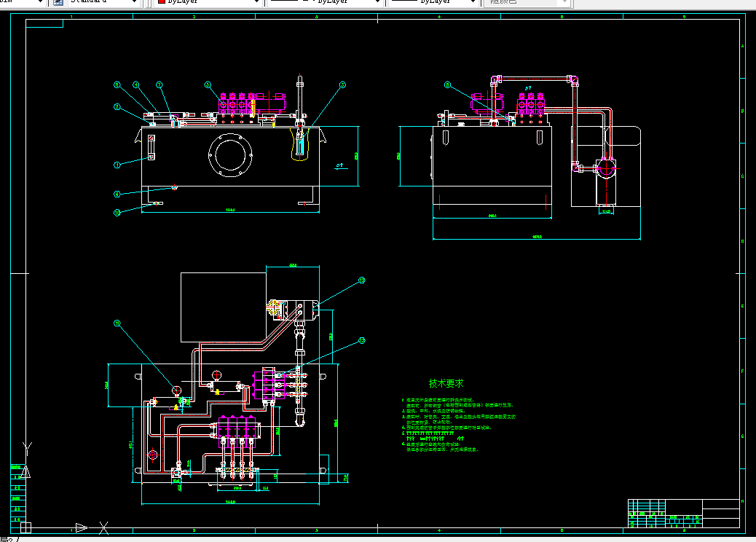Viewport: 756px width, 542px height.
Task: Select part balloon number 6
Action: click(x=117, y=85)
